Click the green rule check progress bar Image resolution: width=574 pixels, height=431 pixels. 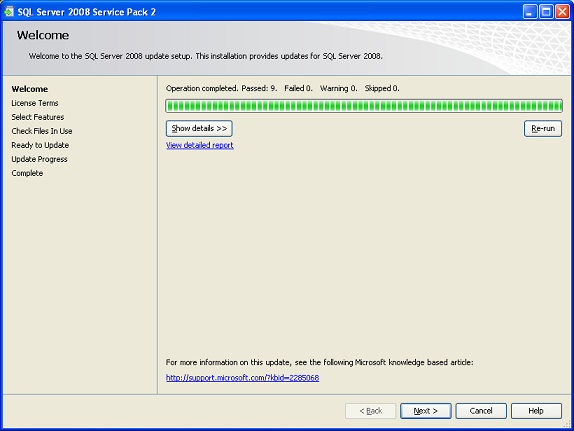(x=364, y=106)
